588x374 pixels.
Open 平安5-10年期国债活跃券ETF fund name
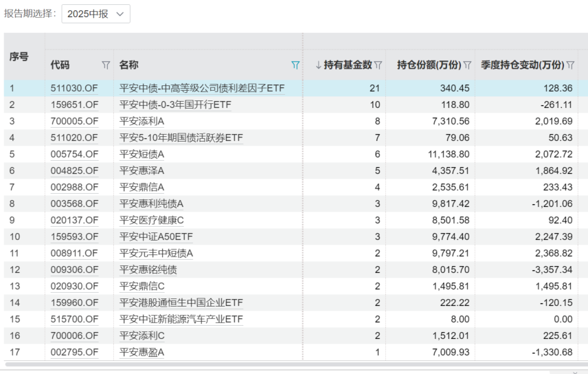tap(181, 137)
